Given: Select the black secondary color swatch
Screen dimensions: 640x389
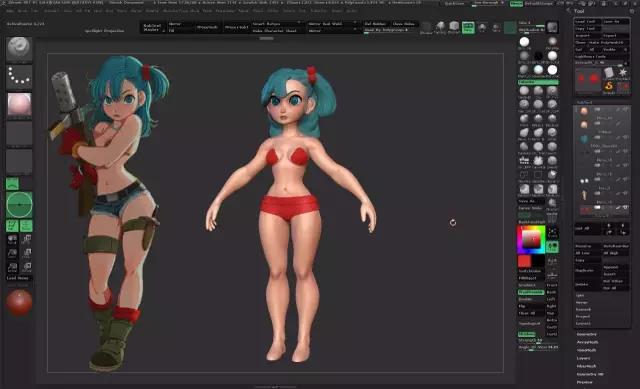Looking at the screenshot, I should (x=538, y=261).
